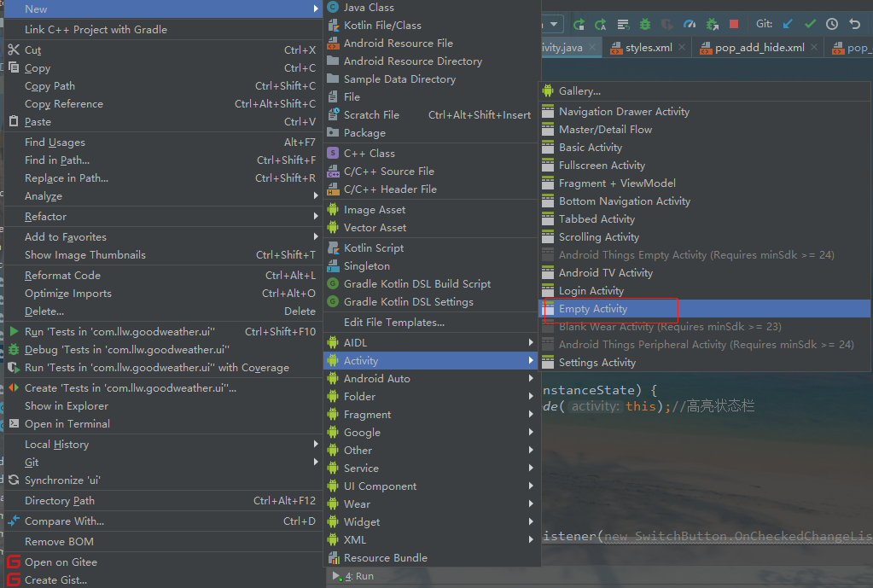Click the Kotlin File/Class icon
Image resolution: width=873 pixels, height=588 pixels.
[x=333, y=25]
